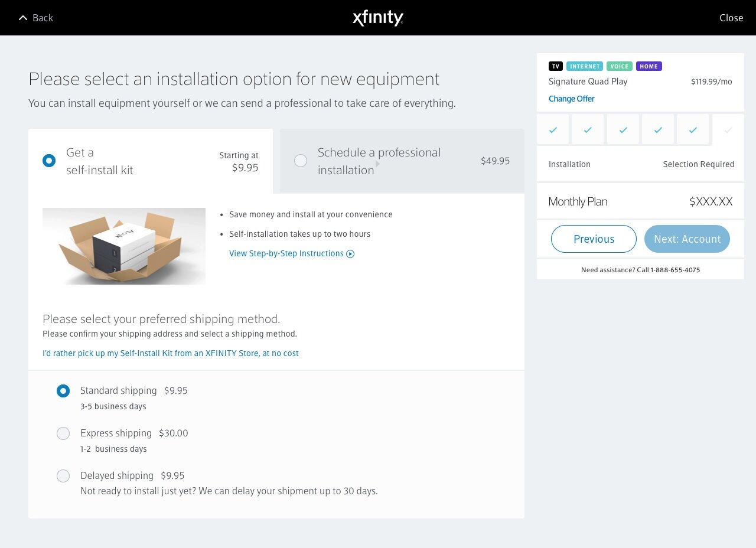Click the Next: Account button
756x548 pixels.
coord(687,239)
